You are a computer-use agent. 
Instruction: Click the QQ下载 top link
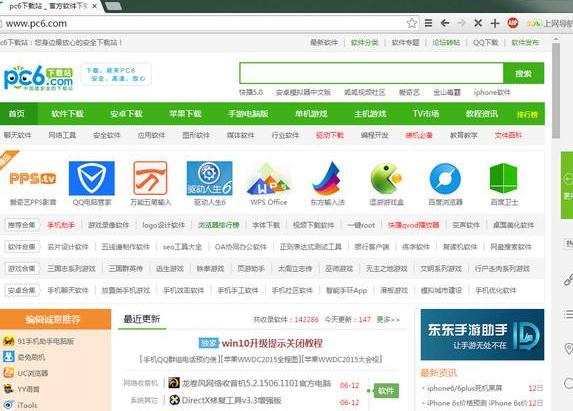(x=485, y=43)
